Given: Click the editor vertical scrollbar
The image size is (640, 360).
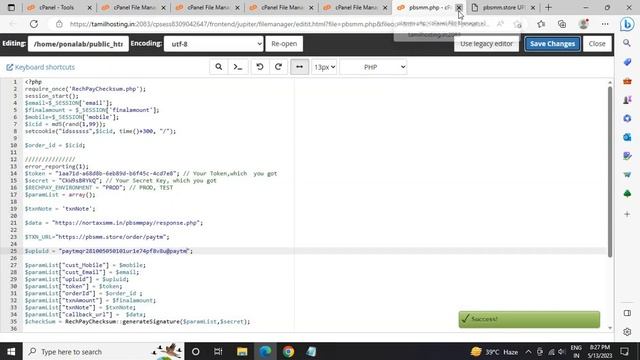Looking at the screenshot, I should [x=610, y=171].
